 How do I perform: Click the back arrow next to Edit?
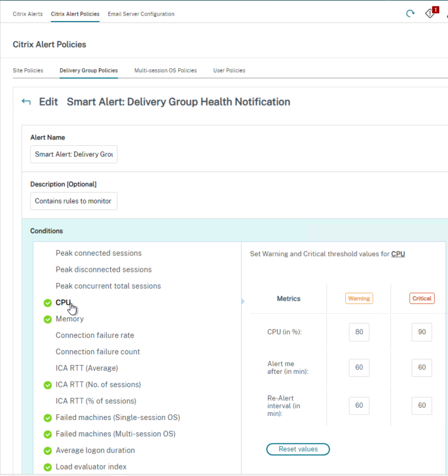(26, 101)
